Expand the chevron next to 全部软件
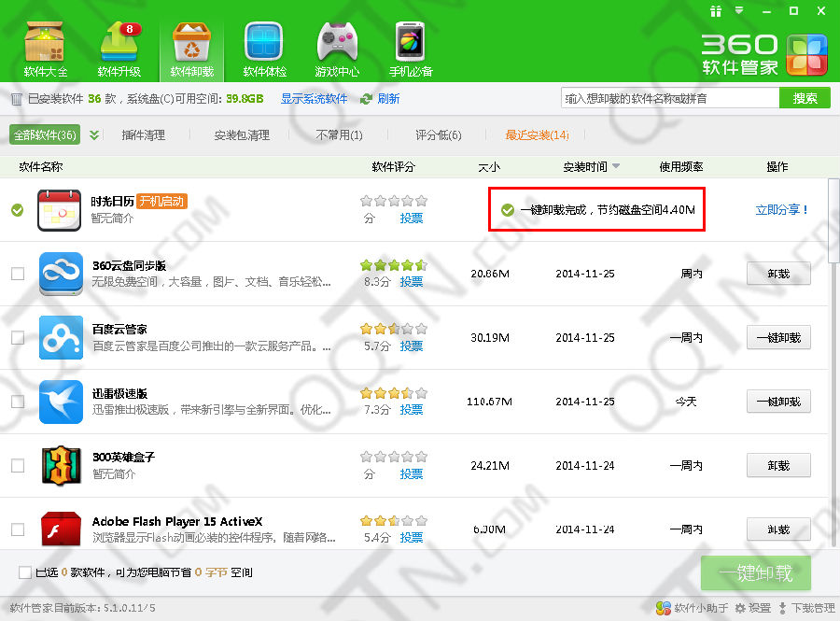This screenshot has width=840, height=621. tap(94, 134)
